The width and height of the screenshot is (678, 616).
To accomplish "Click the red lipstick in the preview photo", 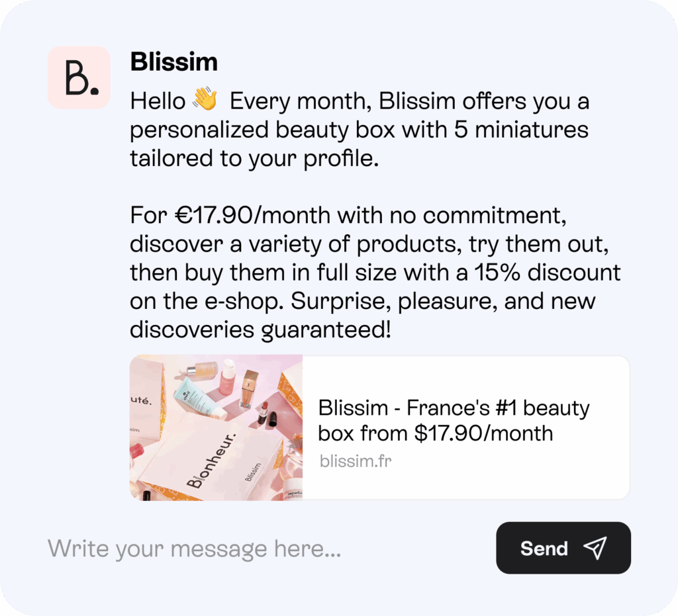I will (264, 410).
